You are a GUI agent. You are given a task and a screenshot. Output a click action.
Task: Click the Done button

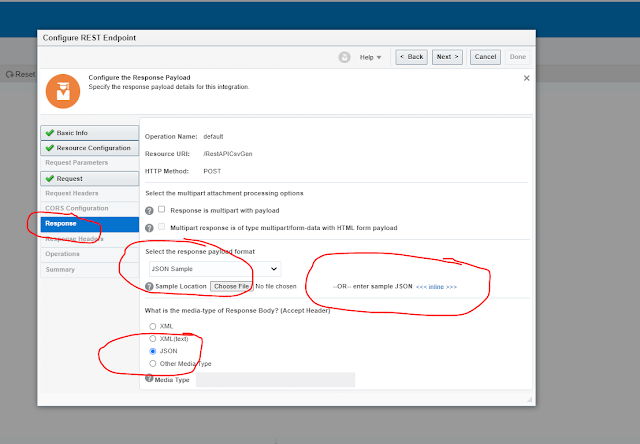[x=518, y=57]
